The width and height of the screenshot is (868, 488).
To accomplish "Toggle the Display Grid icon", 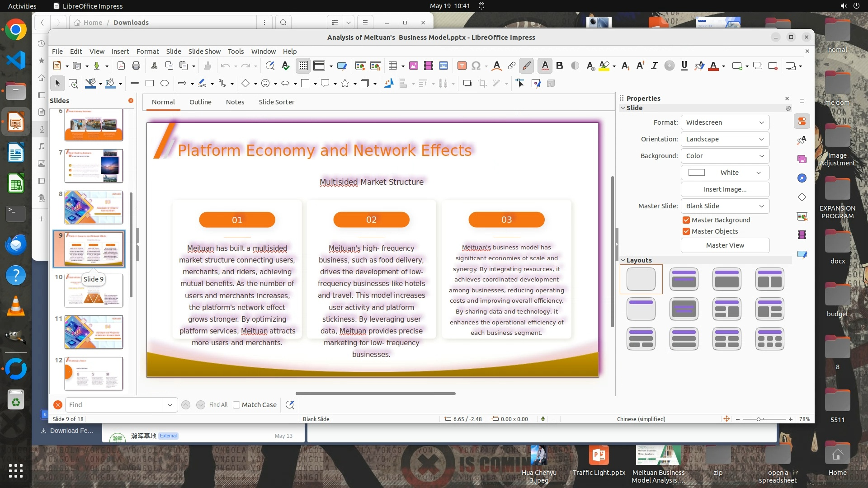I will (303, 66).
